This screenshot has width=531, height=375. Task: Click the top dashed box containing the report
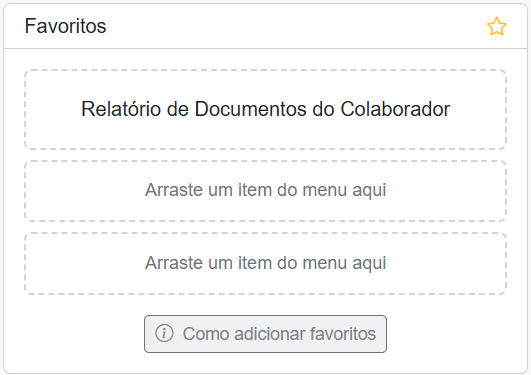[266, 109]
